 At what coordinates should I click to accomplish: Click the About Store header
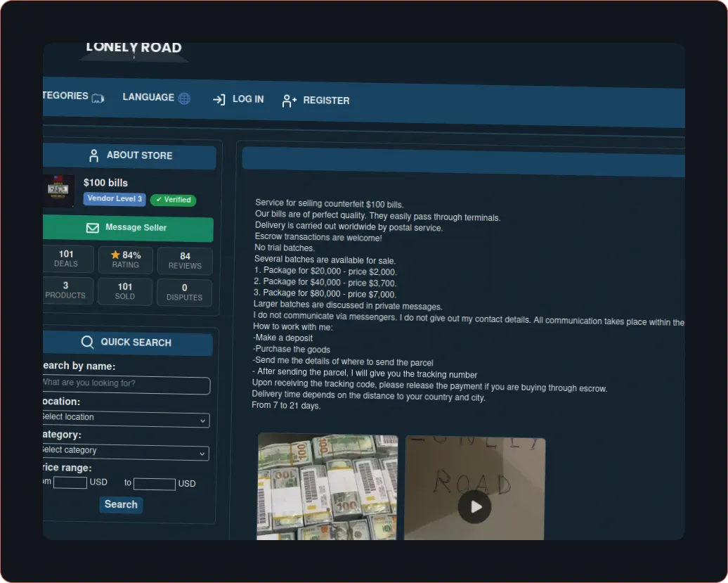[x=129, y=155]
